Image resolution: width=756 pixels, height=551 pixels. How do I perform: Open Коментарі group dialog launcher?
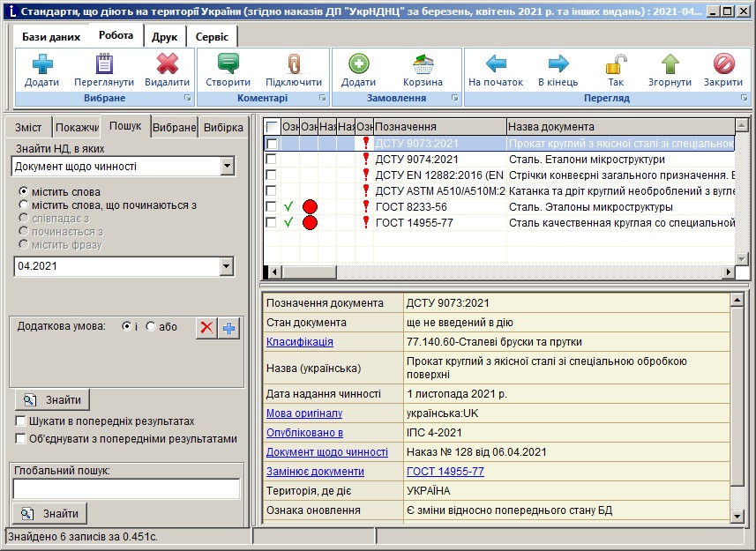323,98
